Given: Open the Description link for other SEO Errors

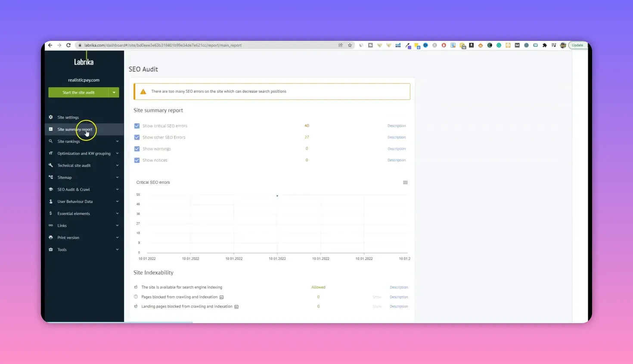Looking at the screenshot, I should click(396, 137).
